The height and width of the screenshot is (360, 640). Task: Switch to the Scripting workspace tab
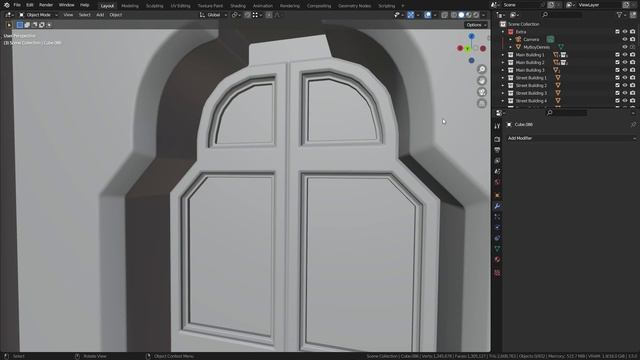click(387, 6)
